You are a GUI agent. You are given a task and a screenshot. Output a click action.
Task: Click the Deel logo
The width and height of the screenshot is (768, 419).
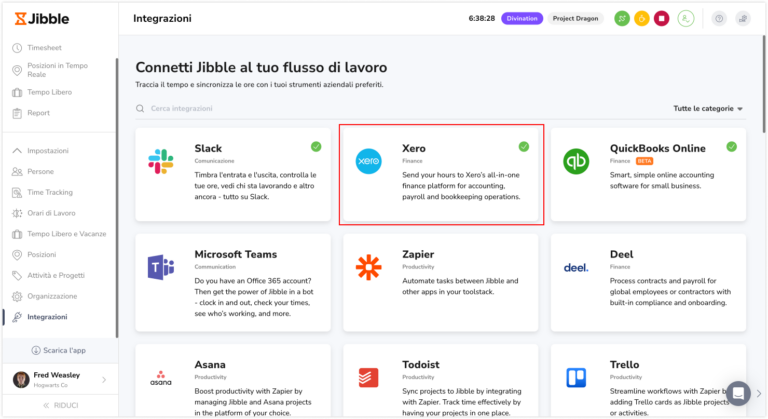pyautogui.click(x=576, y=268)
